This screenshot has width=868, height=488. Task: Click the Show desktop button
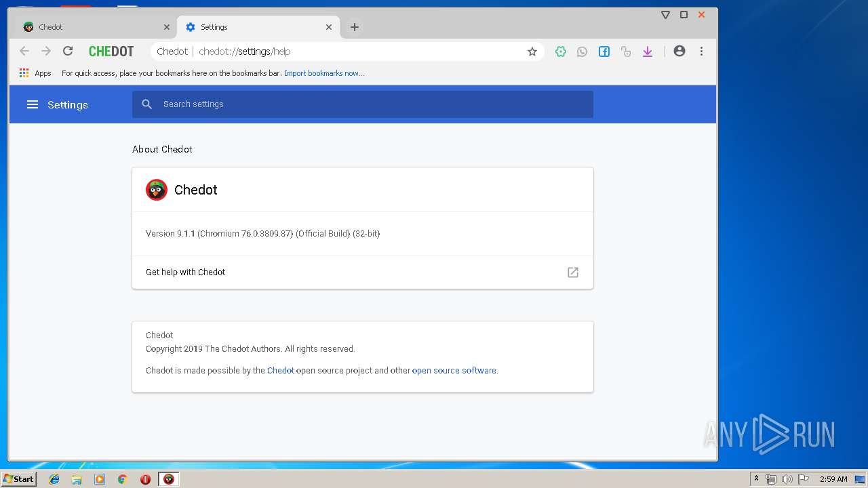[x=861, y=479]
